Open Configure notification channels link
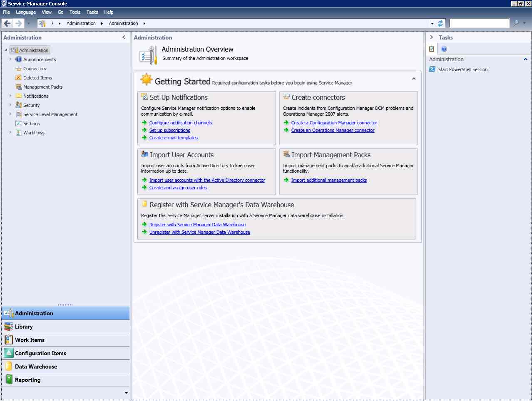 (x=181, y=123)
